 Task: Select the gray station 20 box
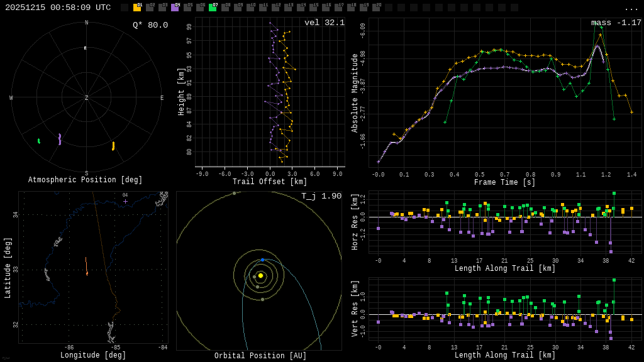(x=376, y=8)
